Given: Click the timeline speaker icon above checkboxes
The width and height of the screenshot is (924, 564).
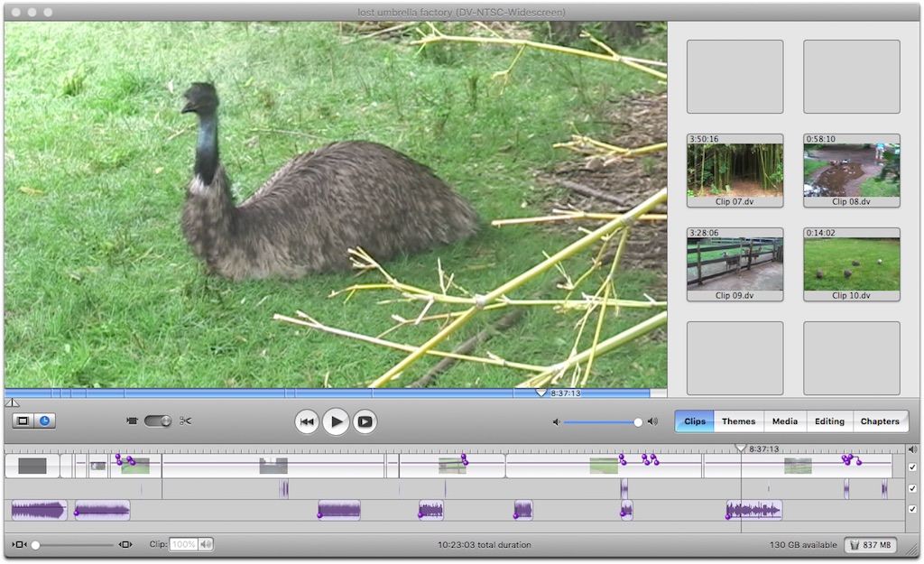Looking at the screenshot, I should (912, 449).
